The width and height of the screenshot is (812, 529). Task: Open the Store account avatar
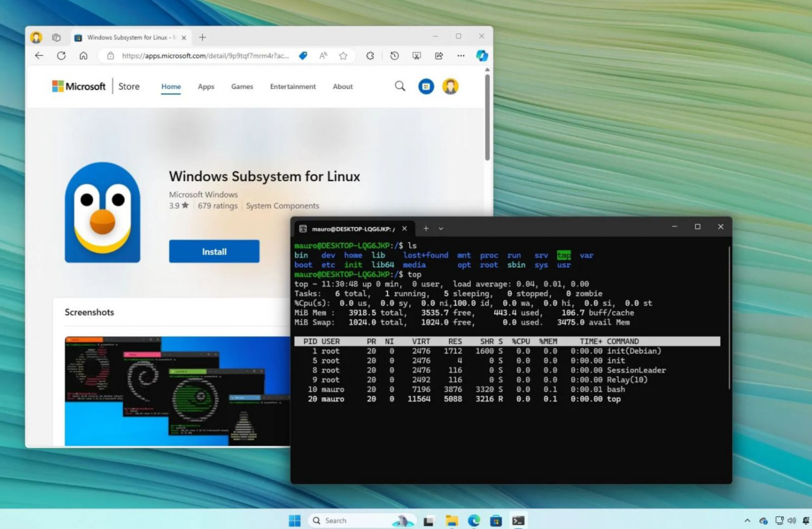coord(450,86)
